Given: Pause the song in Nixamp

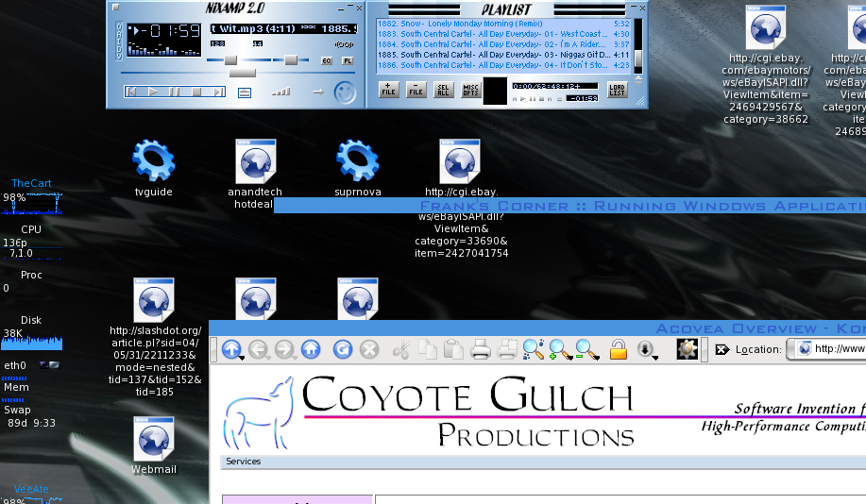Looking at the screenshot, I should [x=174, y=92].
